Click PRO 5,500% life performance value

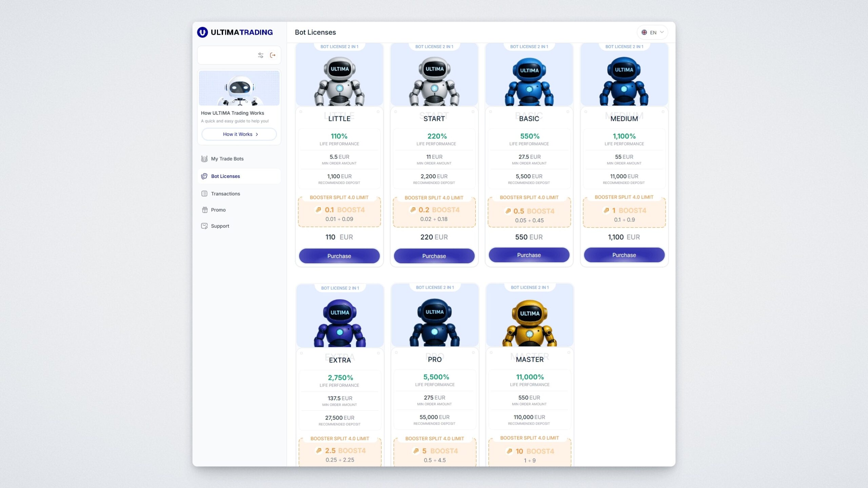tap(436, 377)
